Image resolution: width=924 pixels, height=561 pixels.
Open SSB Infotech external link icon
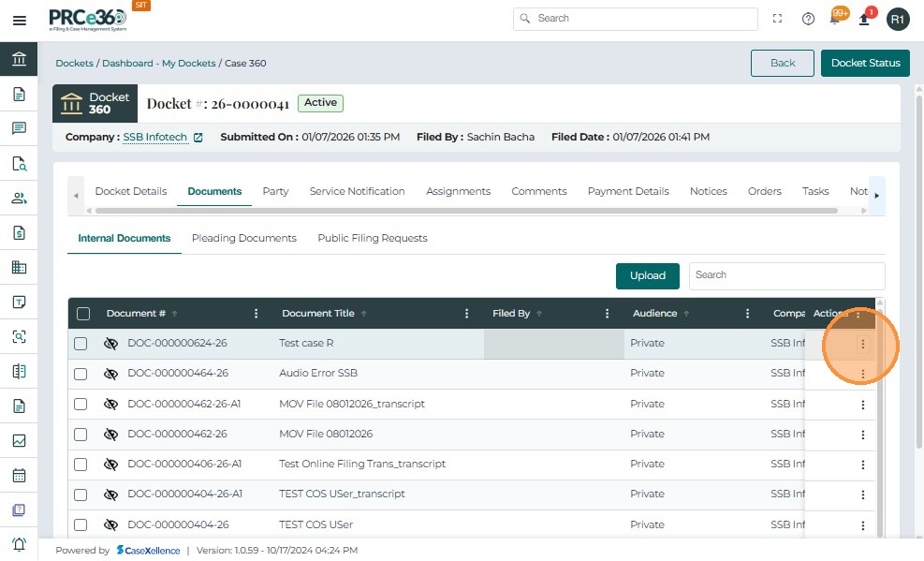[x=198, y=138]
